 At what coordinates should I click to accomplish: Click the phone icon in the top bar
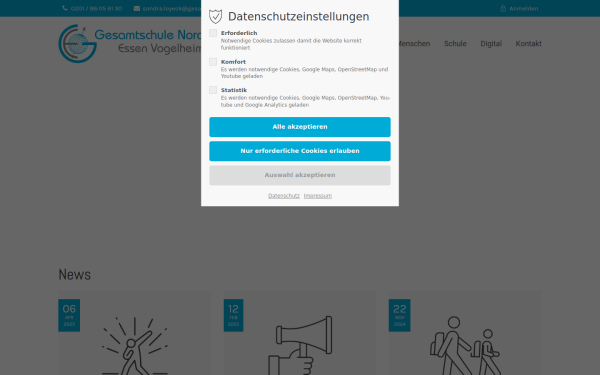coord(65,8)
